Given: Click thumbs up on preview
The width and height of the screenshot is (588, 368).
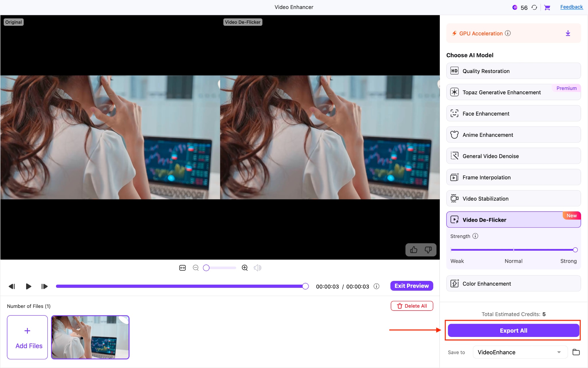Looking at the screenshot, I should click(414, 250).
